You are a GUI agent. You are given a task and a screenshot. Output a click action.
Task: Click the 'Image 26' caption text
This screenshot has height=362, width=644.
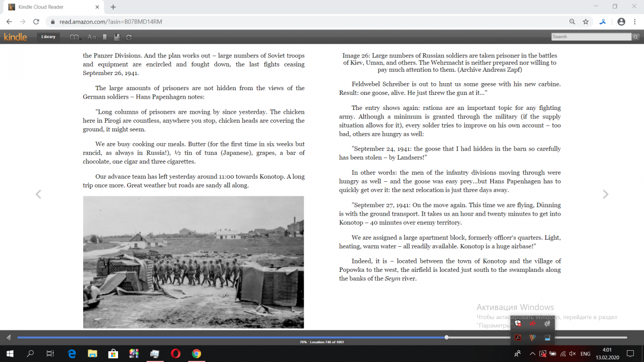(450, 63)
